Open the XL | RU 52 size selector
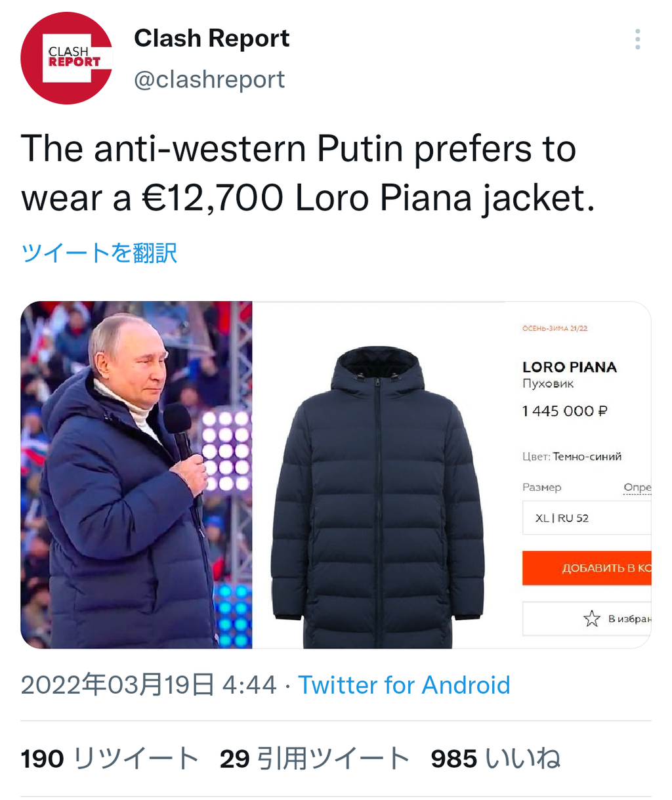The width and height of the screenshot is (672, 800). pyautogui.click(x=587, y=518)
